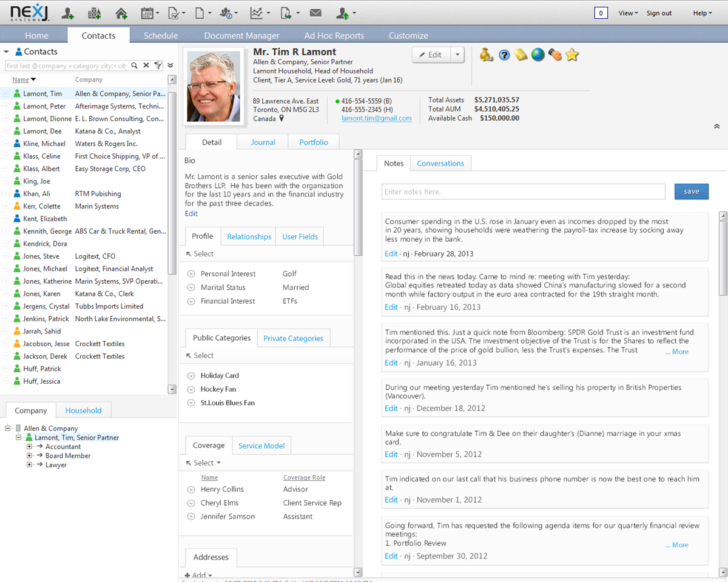
Task: Open the lamont.tim@gmail.com email link
Action: [x=377, y=119]
